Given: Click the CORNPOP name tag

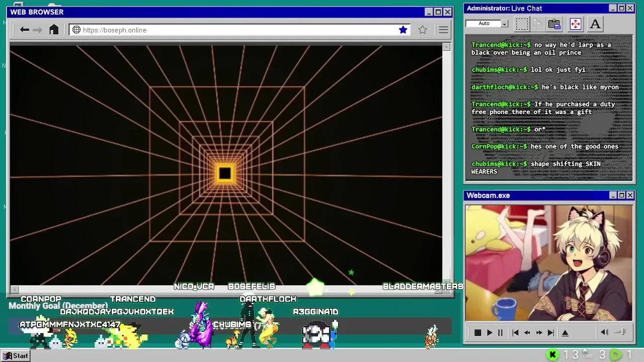Looking at the screenshot, I should point(41,299).
